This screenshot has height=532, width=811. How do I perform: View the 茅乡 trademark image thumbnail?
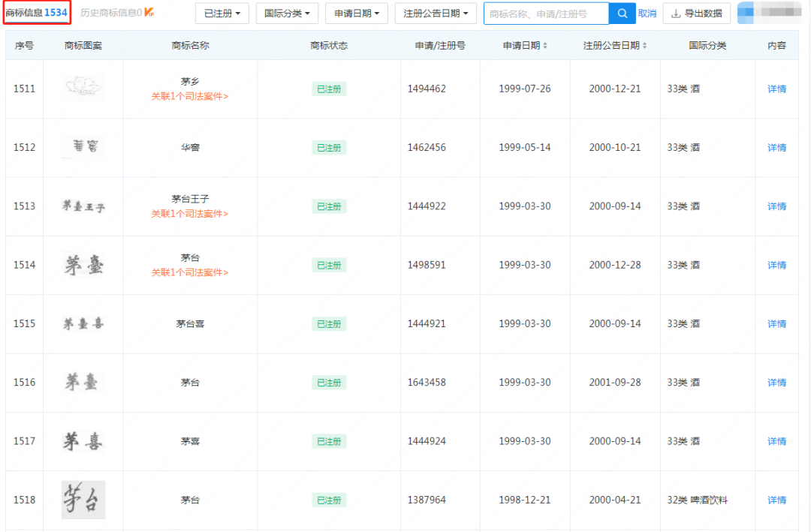click(x=83, y=87)
